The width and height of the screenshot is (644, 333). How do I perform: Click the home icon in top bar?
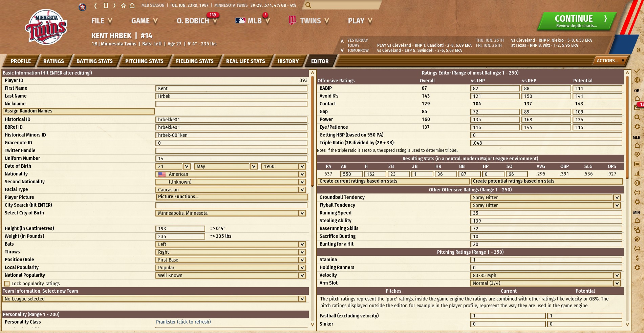(132, 5)
